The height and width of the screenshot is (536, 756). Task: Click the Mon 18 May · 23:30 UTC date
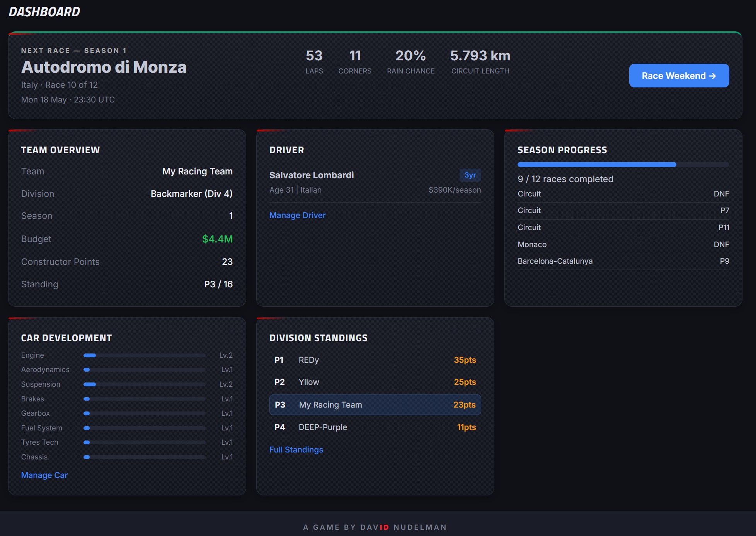click(x=68, y=100)
